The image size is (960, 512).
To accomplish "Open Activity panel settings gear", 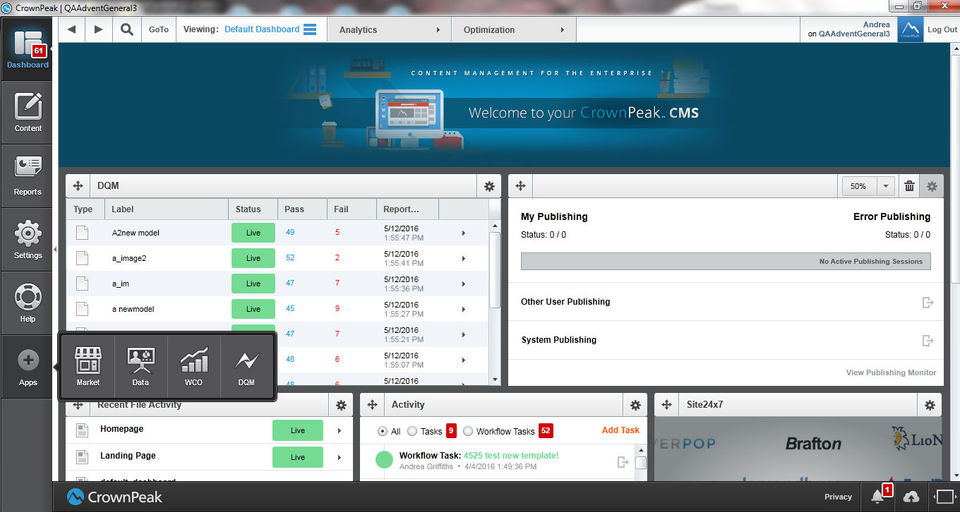I will (x=636, y=405).
